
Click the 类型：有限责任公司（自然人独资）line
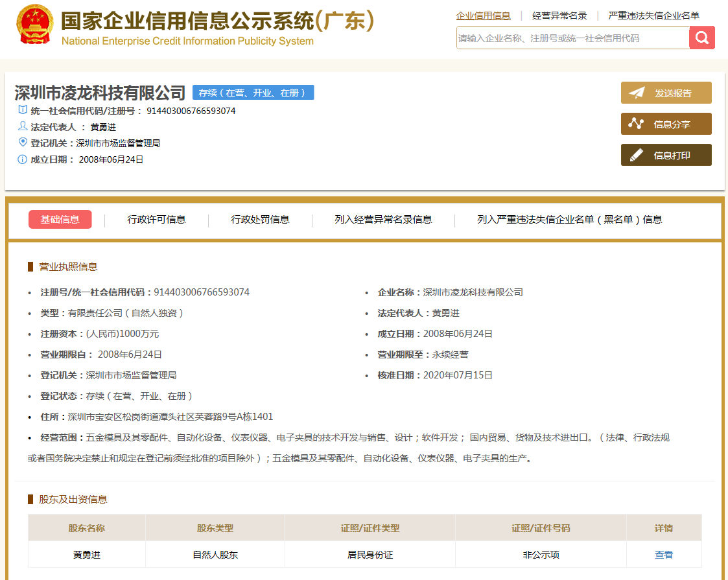pos(112,313)
